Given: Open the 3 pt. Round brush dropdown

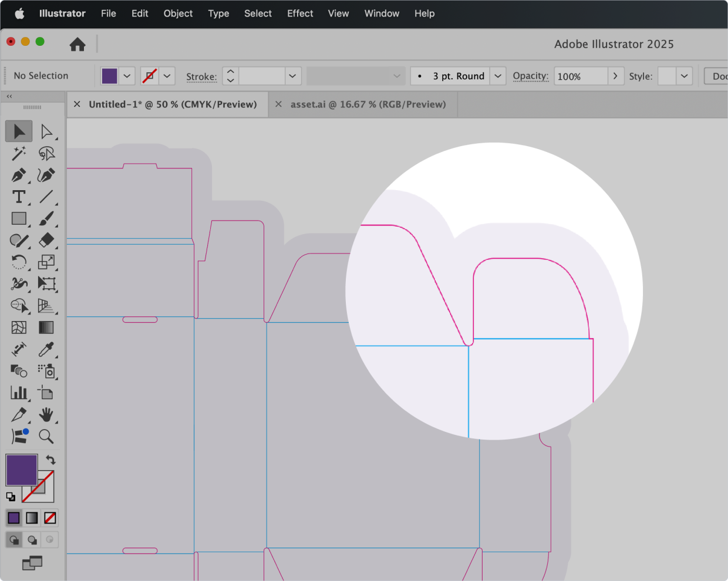Looking at the screenshot, I should 498,76.
